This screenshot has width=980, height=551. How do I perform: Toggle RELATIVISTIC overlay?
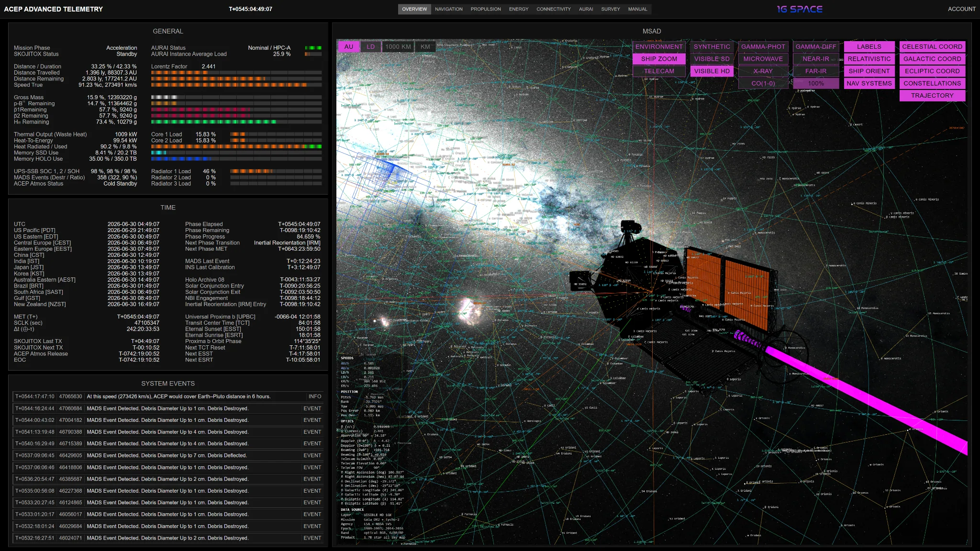point(869,59)
